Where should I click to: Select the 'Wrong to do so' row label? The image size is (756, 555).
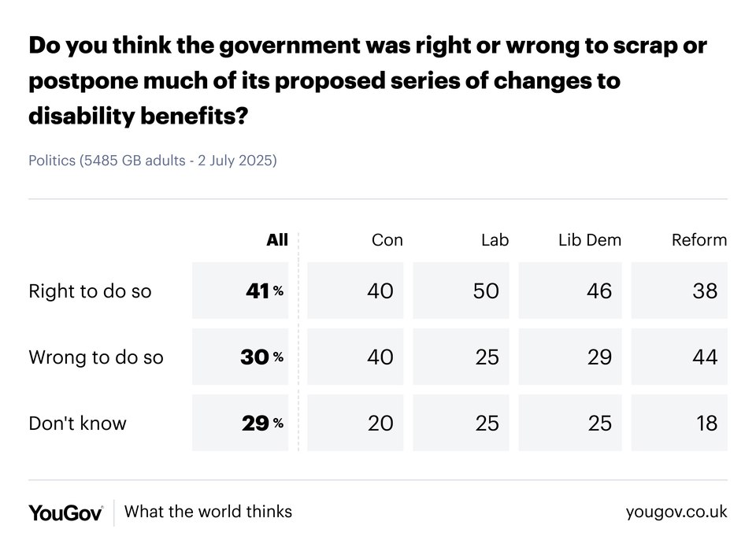[x=96, y=357]
